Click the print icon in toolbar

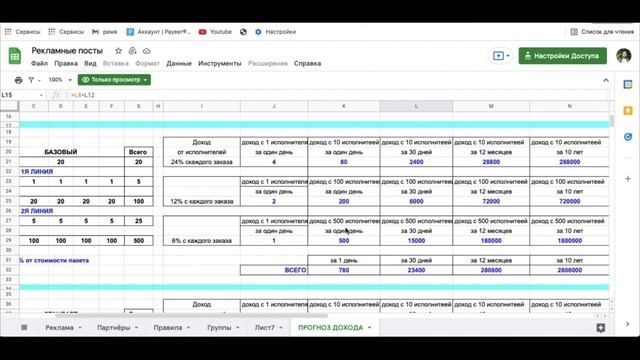(18, 80)
